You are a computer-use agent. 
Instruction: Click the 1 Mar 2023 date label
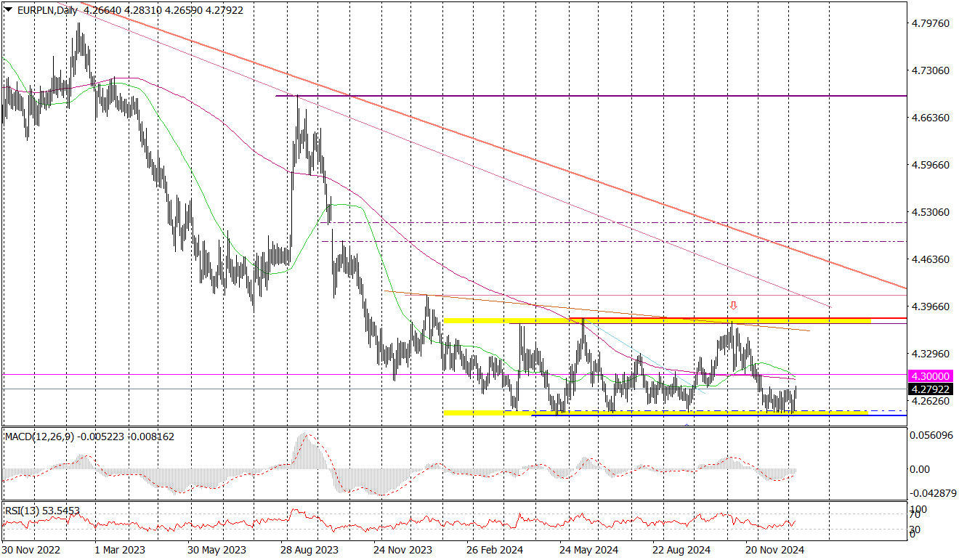(x=121, y=551)
